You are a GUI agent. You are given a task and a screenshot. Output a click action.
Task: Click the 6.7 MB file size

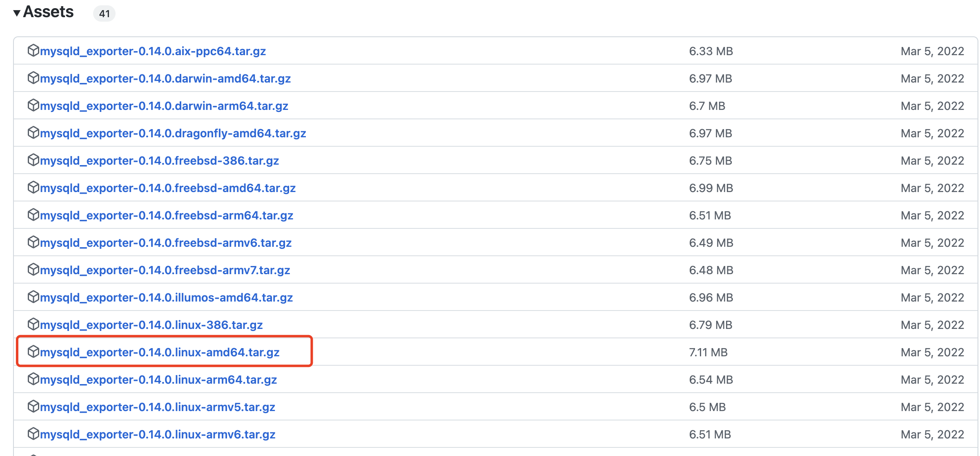coord(707,106)
